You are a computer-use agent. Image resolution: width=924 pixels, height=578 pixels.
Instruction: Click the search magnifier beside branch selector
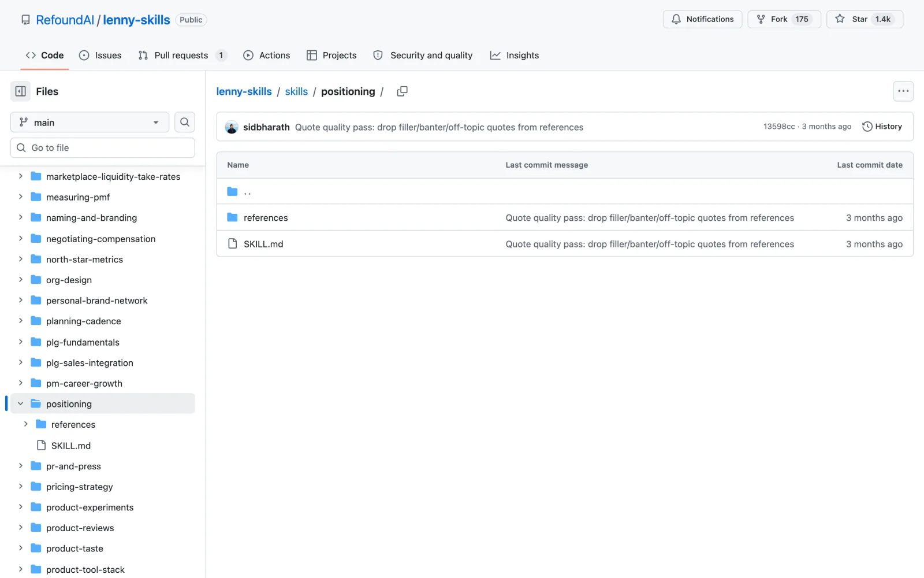(x=185, y=122)
